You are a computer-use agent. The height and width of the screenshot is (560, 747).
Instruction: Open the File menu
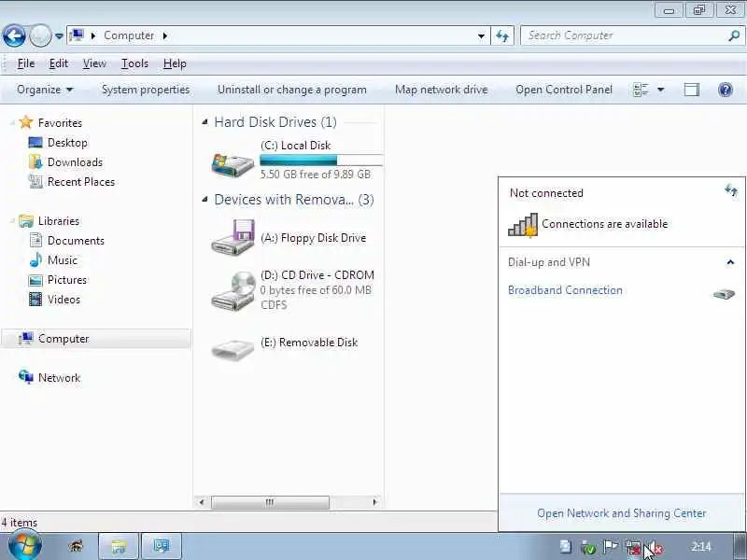click(x=26, y=63)
